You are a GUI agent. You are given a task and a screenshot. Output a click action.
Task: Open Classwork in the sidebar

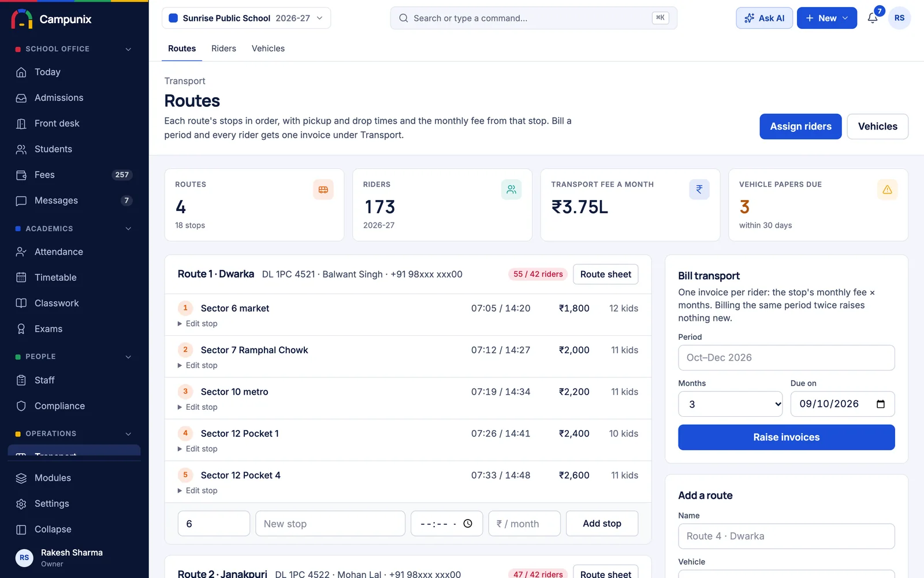[74, 303]
